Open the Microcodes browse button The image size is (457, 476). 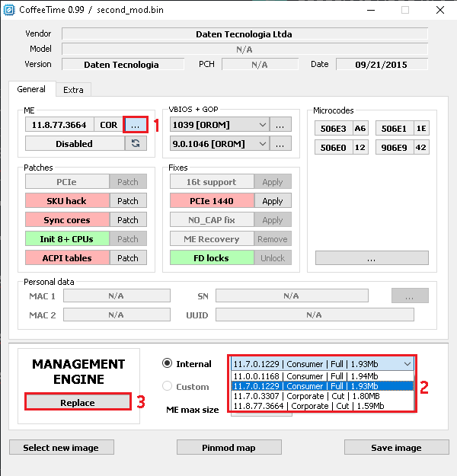point(370,258)
